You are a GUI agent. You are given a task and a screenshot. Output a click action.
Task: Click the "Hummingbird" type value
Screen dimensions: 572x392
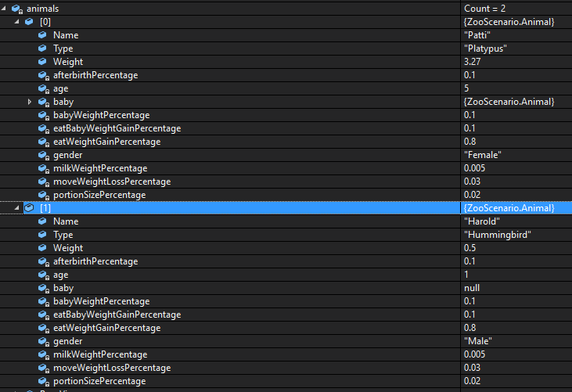tap(497, 235)
